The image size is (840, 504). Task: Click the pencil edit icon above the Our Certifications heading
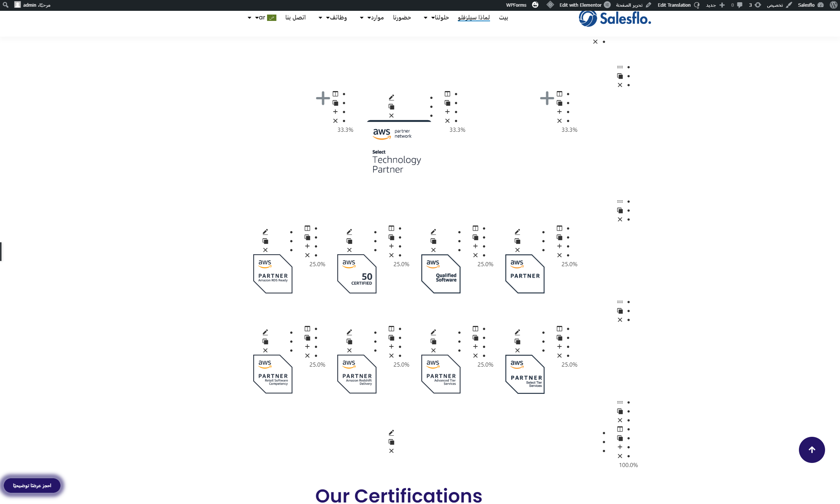391,433
